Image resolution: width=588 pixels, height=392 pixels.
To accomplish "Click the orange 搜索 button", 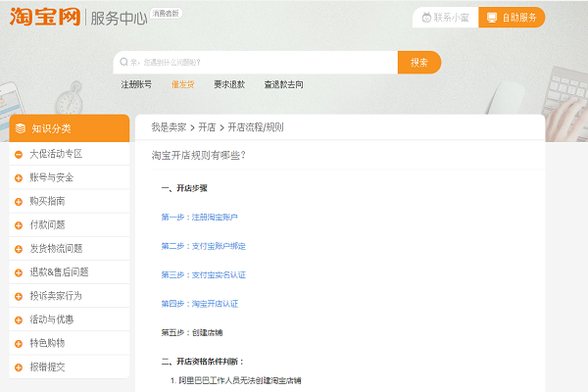I will click(x=419, y=63).
